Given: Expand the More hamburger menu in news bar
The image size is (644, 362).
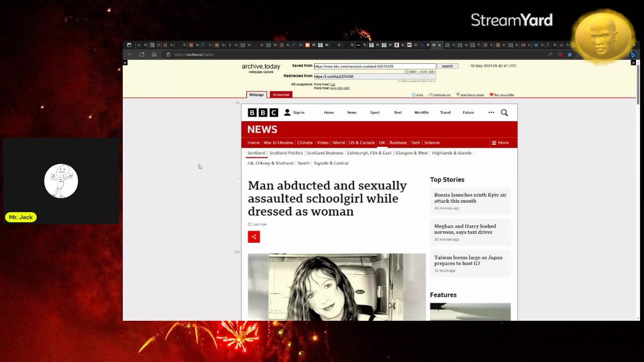Looking at the screenshot, I should [x=500, y=143].
